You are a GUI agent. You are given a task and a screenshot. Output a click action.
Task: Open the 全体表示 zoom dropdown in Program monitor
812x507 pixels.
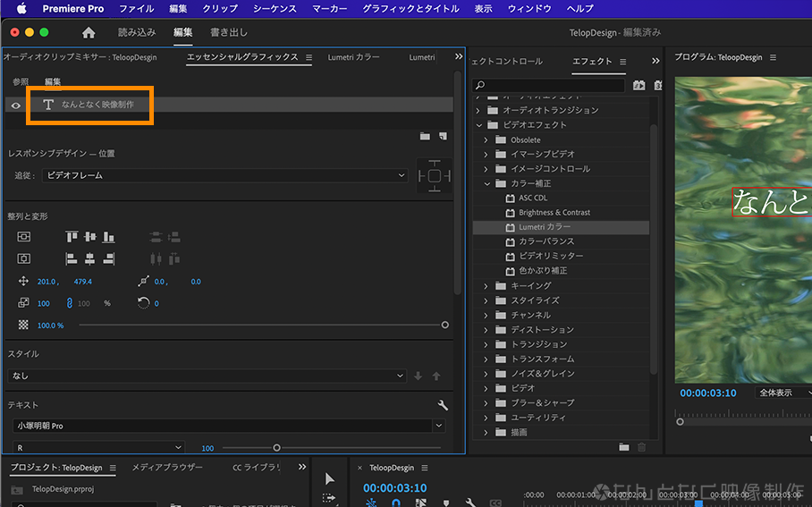coord(783,393)
